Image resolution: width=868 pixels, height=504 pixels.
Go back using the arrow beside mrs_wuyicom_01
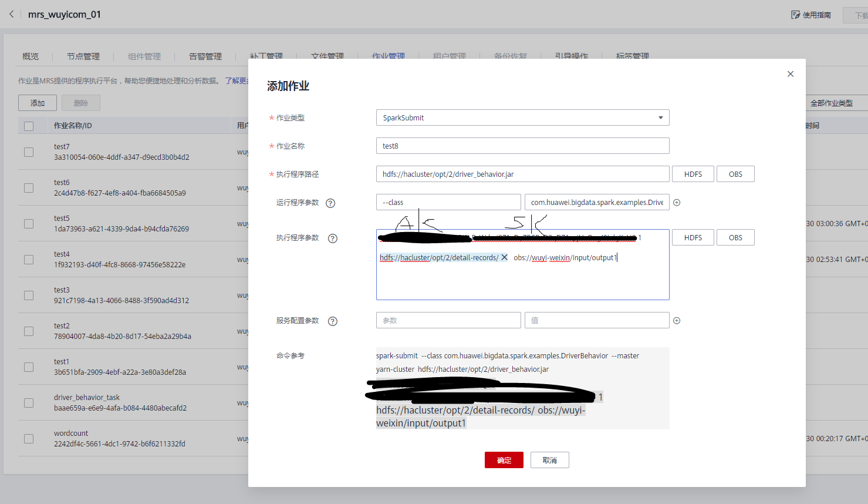pos(11,14)
